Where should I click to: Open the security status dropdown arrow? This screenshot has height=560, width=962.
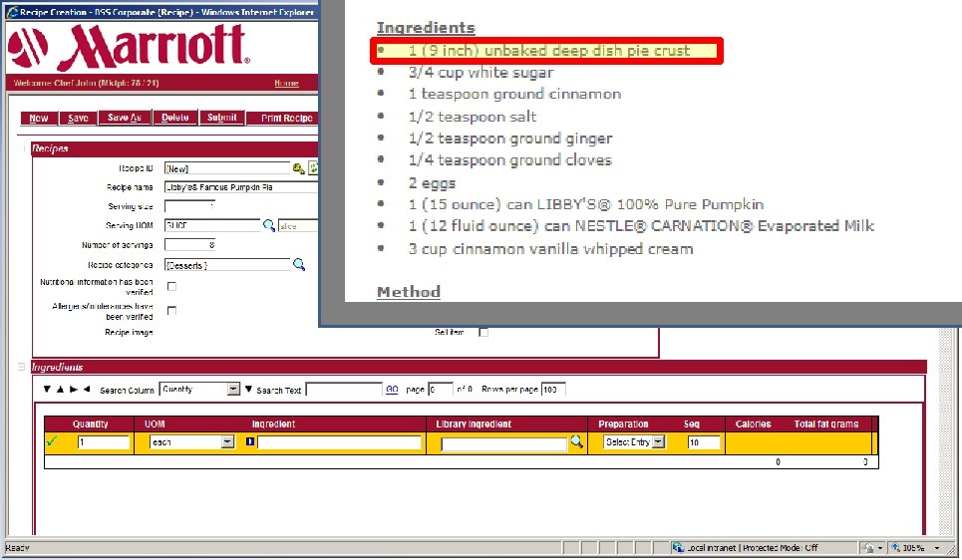click(880, 548)
